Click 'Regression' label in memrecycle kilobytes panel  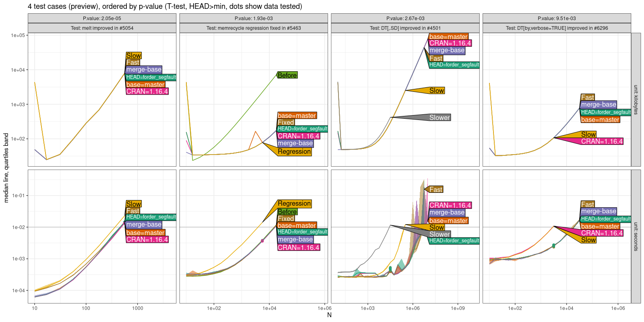(x=294, y=152)
